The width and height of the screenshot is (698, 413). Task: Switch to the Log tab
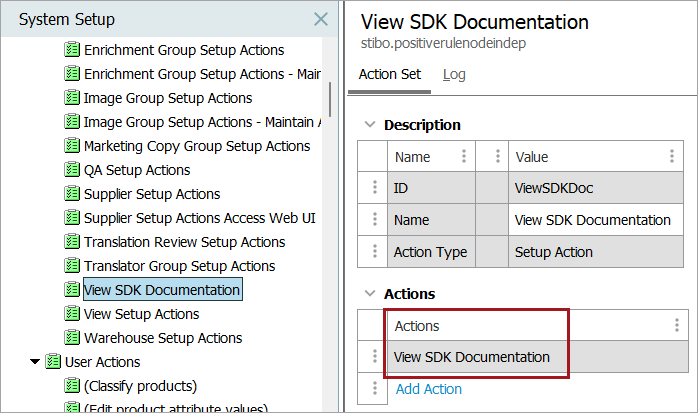[454, 75]
